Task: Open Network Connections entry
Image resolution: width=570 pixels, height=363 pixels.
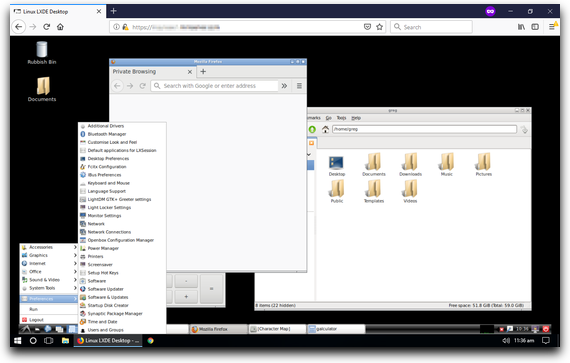Action: click(122, 232)
